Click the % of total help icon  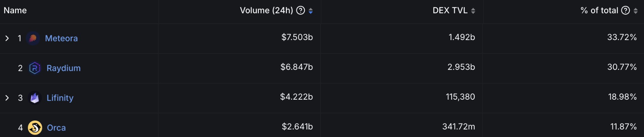[626, 11]
